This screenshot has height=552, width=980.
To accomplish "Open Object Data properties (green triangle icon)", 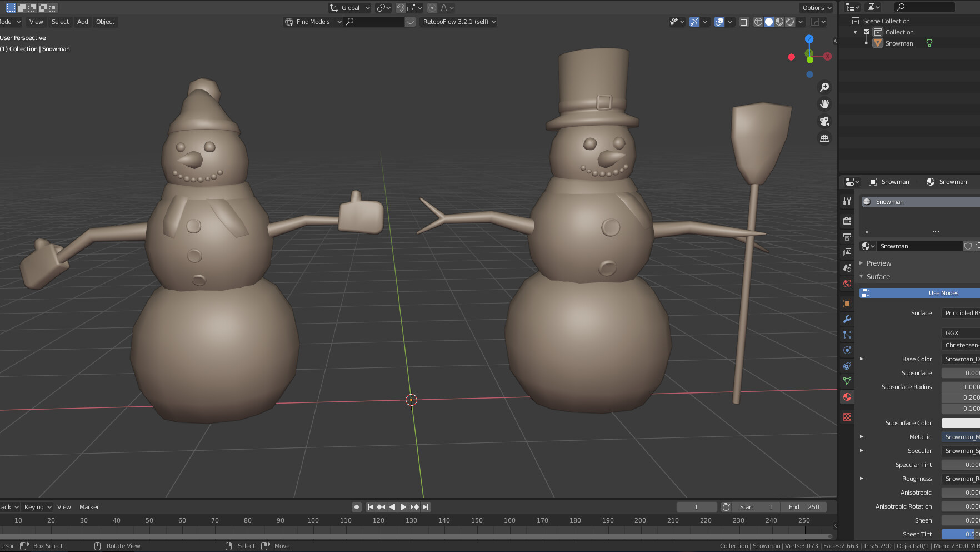I will coord(847,382).
